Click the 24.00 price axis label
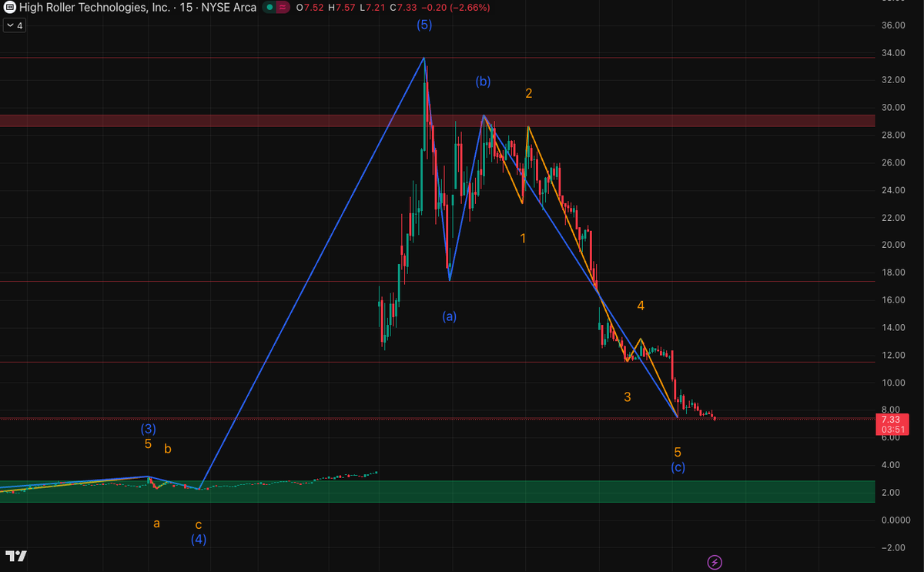 point(892,190)
